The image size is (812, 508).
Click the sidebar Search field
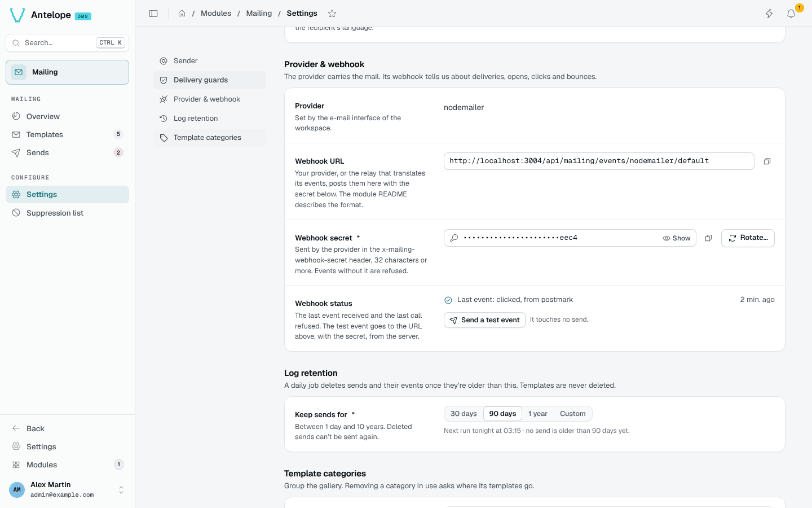pos(67,43)
